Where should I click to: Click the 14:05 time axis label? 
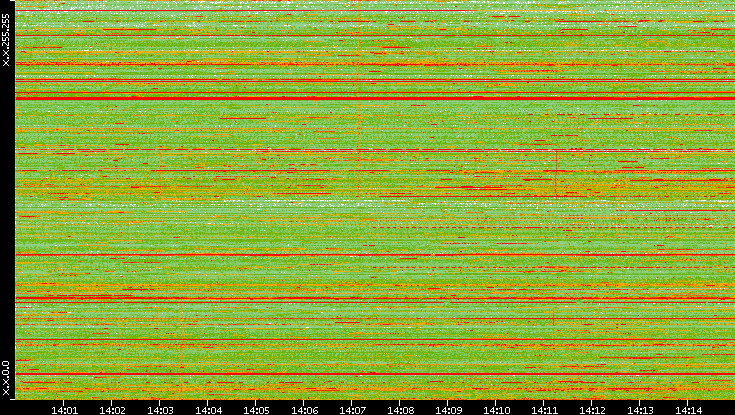tap(256, 410)
